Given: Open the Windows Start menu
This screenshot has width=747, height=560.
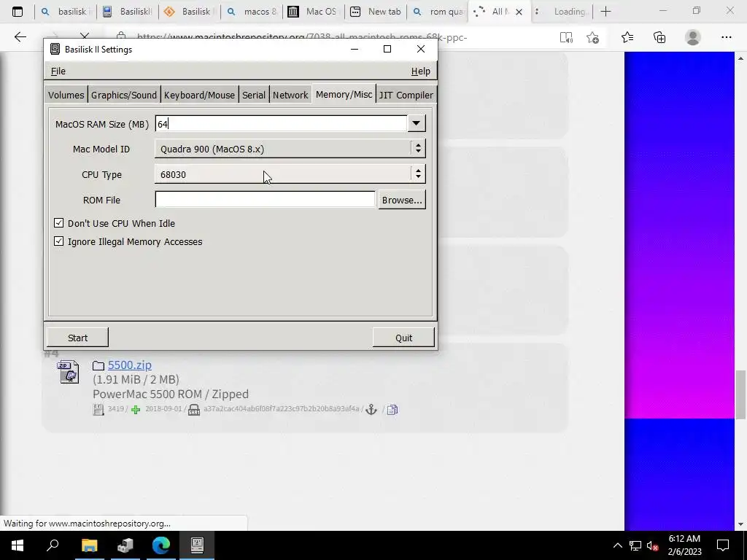Looking at the screenshot, I should point(18,545).
